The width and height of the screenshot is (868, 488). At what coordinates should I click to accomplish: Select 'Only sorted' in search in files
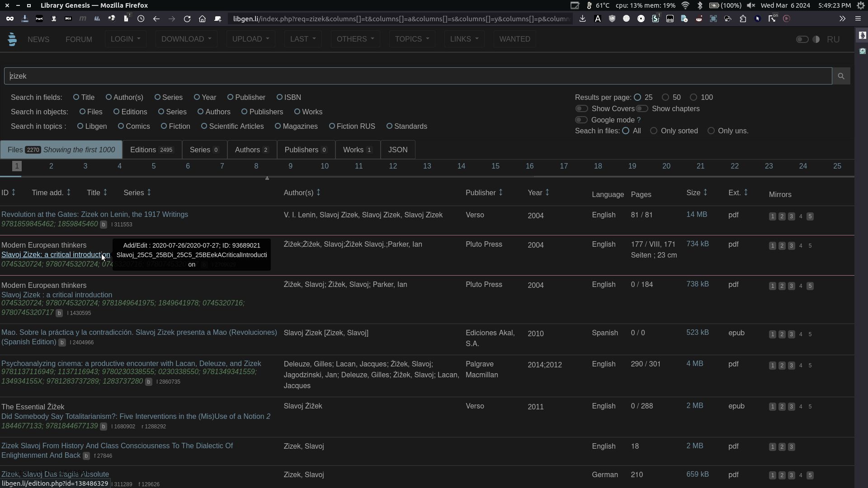pos(654,131)
